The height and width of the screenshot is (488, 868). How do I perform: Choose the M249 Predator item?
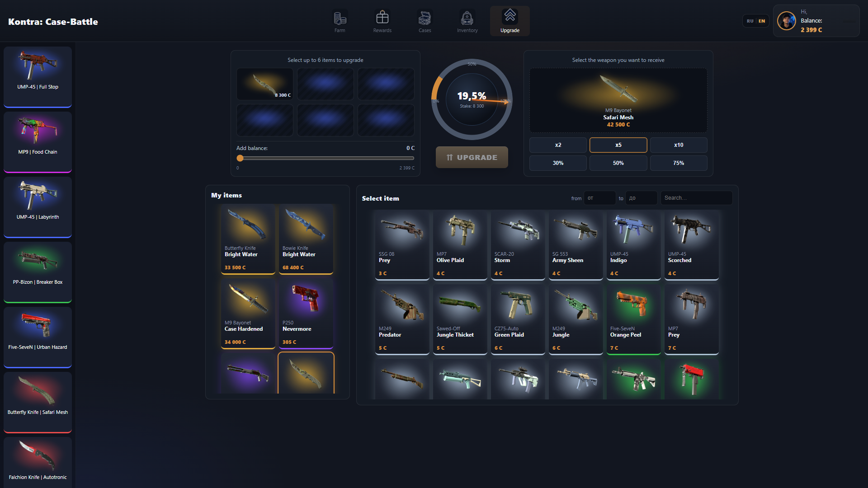pyautogui.click(x=402, y=320)
